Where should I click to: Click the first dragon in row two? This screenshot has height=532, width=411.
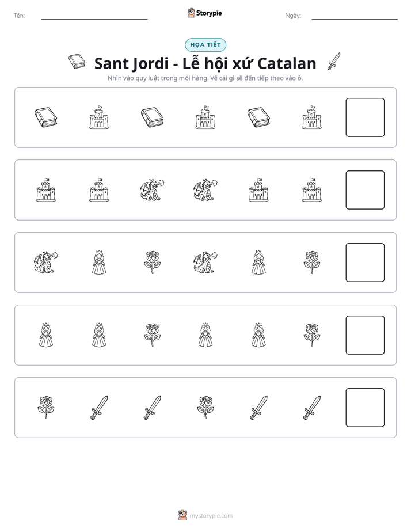pos(152,190)
